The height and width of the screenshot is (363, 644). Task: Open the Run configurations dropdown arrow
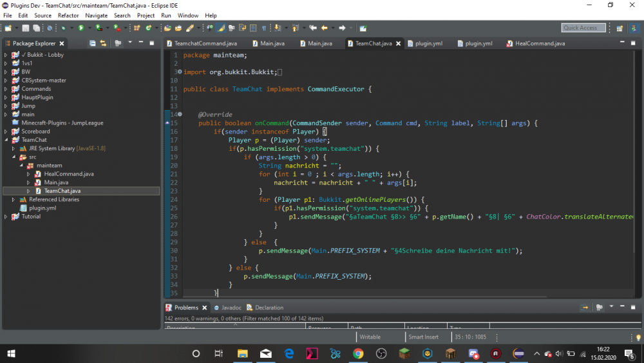point(90,28)
